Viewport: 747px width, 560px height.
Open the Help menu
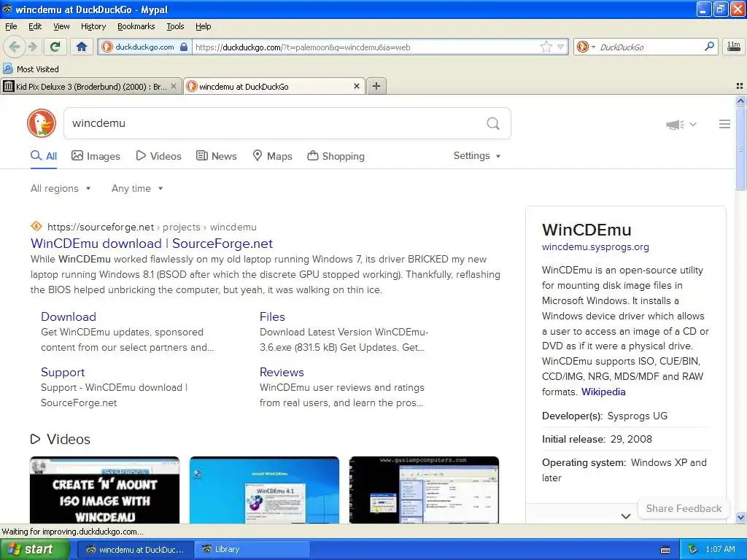pos(203,26)
